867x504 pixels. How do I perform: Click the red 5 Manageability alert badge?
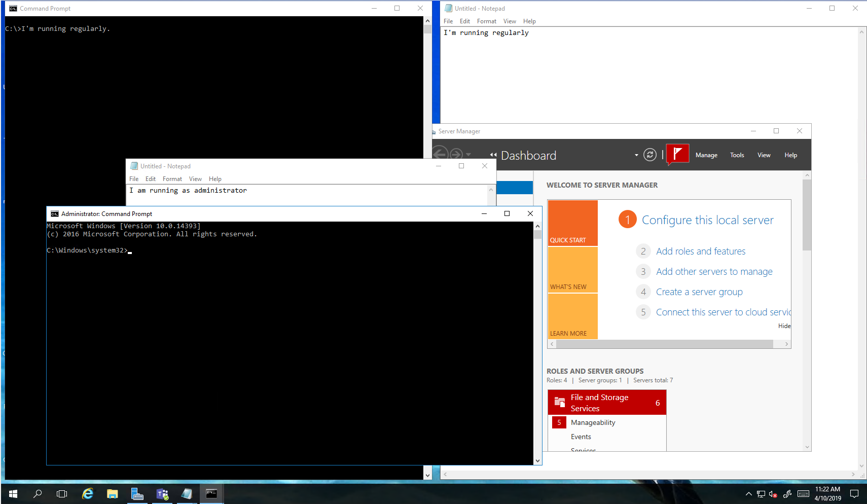[x=559, y=422]
